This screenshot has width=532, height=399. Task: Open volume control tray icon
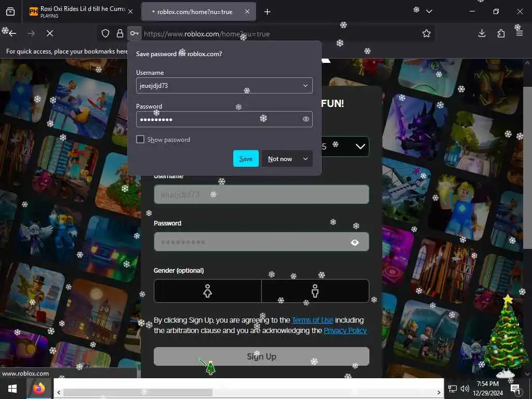coord(465,389)
